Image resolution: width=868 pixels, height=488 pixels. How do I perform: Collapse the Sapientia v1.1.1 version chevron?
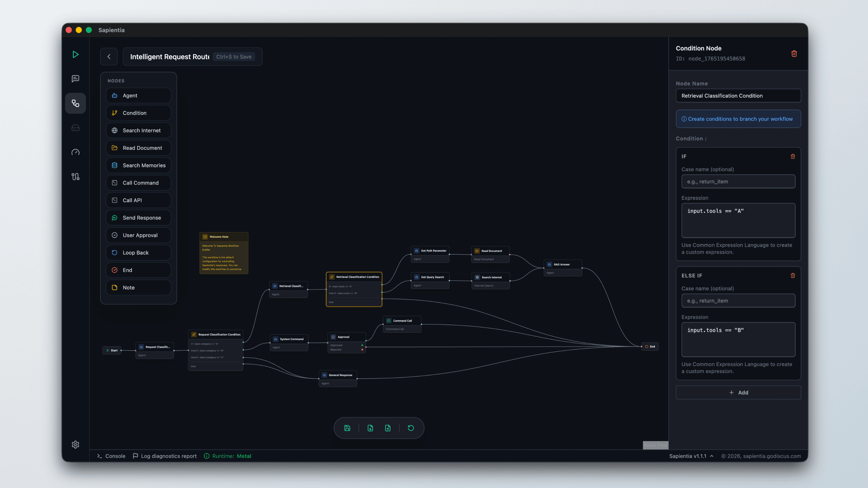(x=712, y=456)
